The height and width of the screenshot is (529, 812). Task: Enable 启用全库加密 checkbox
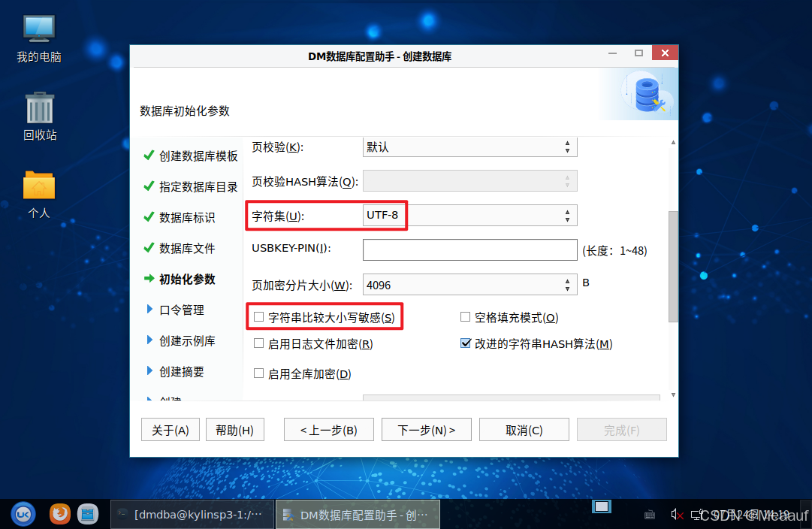point(259,373)
